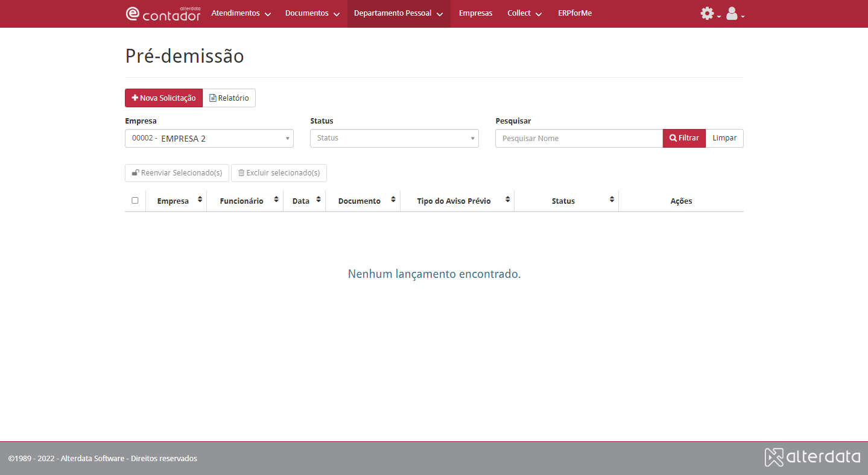The height and width of the screenshot is (475, 868).
Task: Click the plus icon on Nova Solicitação
Action: [x=136, y=97]
